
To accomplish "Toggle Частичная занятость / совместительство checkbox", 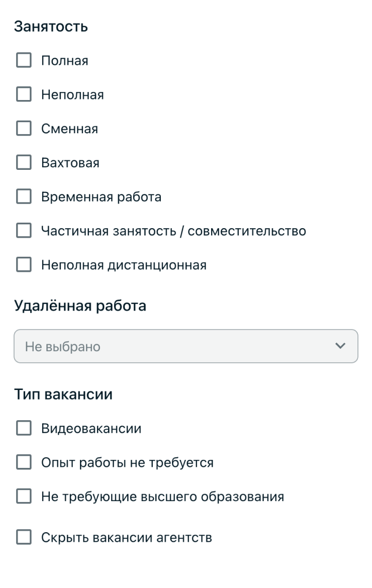I will 24,230.
